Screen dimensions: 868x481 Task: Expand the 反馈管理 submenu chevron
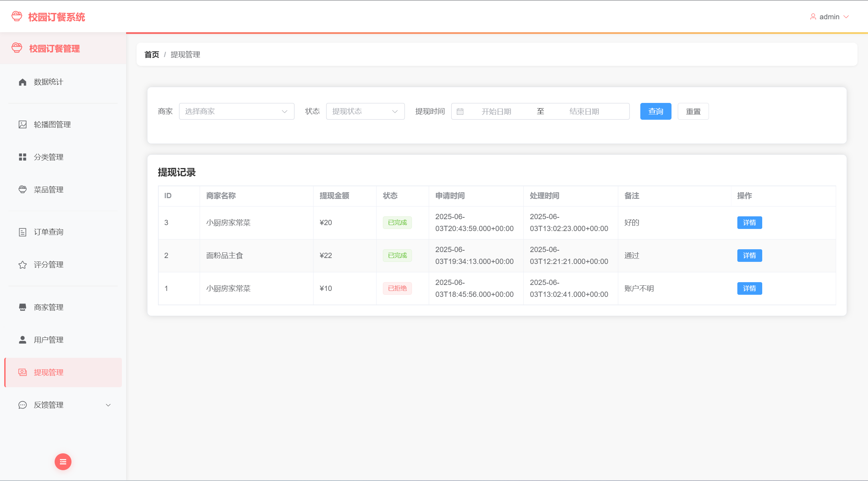coord(108,405)
